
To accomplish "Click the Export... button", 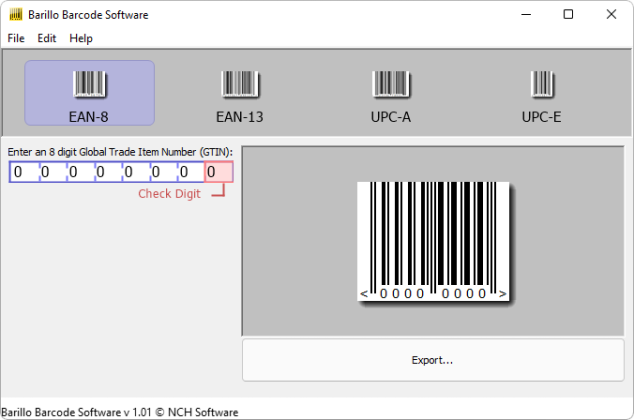I will (433, 360).
